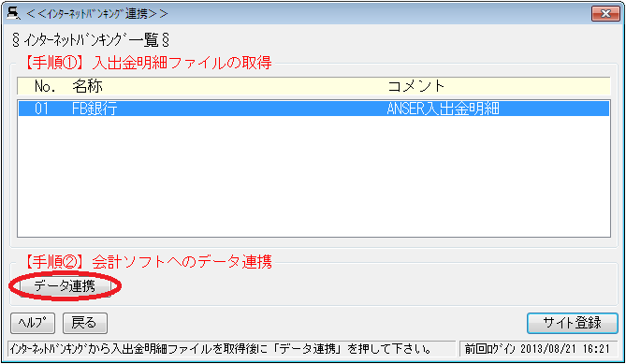This screenshot has width=626, height=364.
Task: Click the No. column header
Action: [x=45, y=86]
